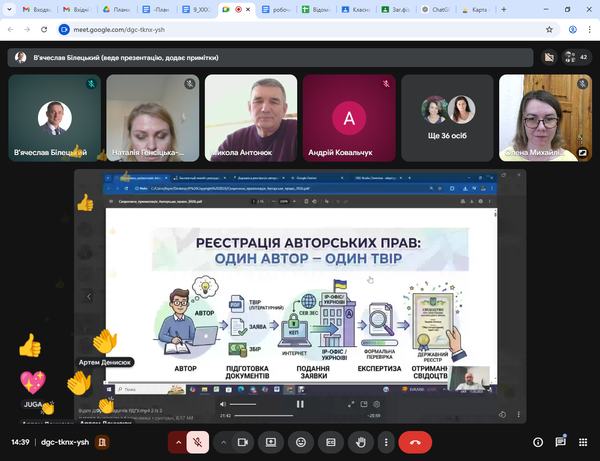The height and width of the screenshot is (461, 600).
Task: Click the present screen (share) icon
Action: click(x=270, y=442)
